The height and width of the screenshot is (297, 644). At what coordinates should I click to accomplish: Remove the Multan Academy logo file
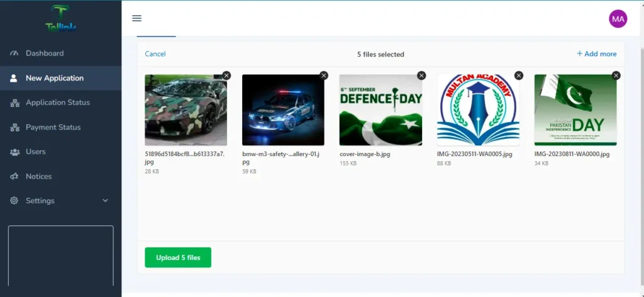[519, 76]
